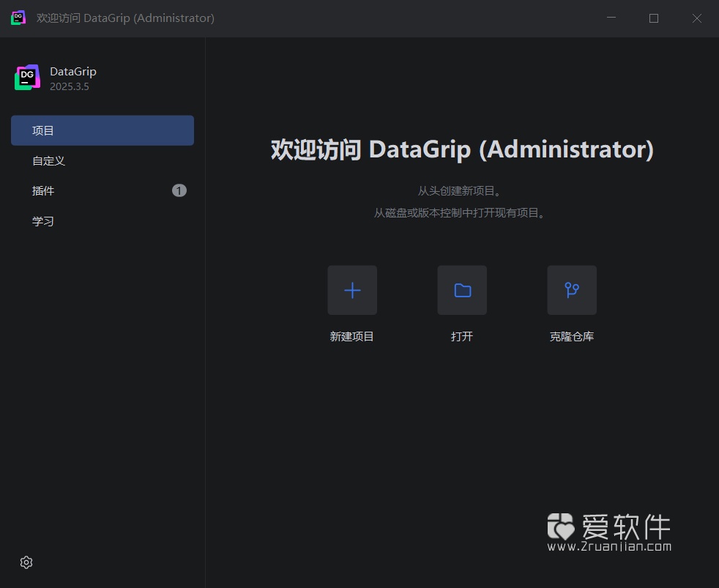This screenshot has height=588, width=719.
Task: Open the 学习 sidebar section
Action: point(43,220)
